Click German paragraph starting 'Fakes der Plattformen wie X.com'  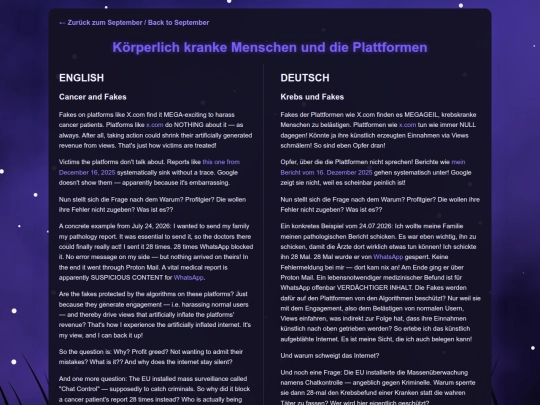coord(378,130)
